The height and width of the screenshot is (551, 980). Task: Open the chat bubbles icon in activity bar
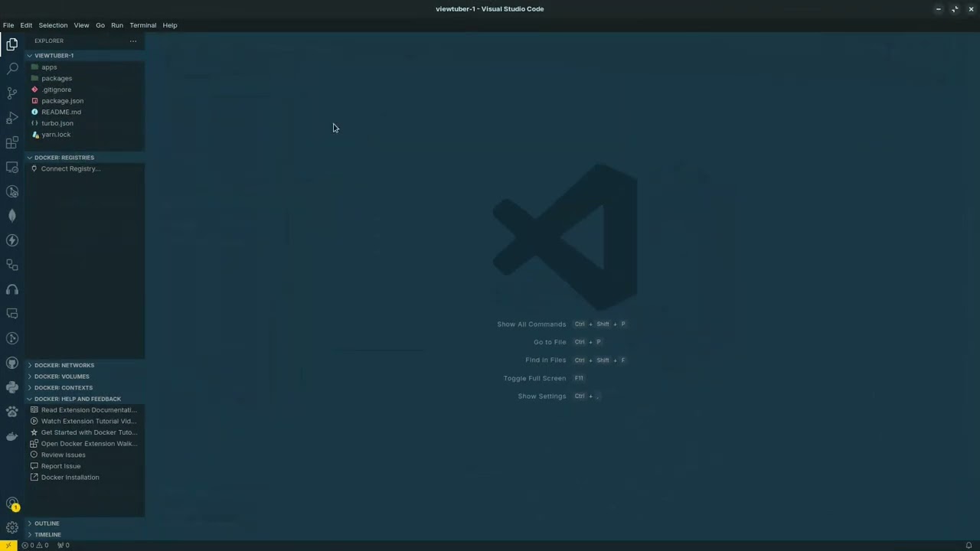tap(11, 314)
